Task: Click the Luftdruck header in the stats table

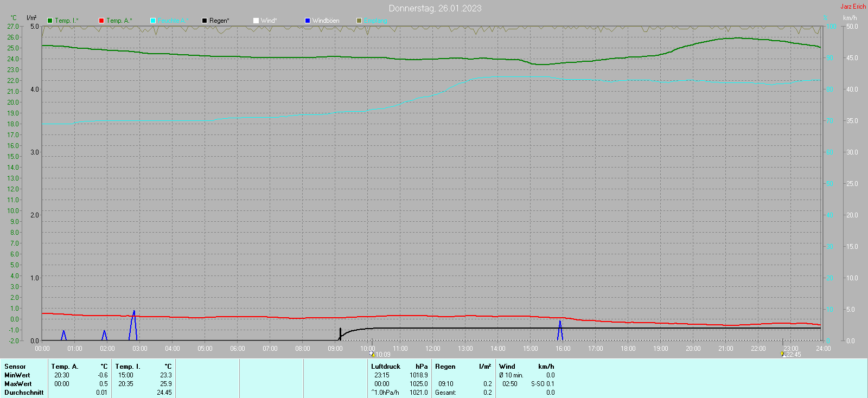Action: pyautogui.click(x=385, y=367)
